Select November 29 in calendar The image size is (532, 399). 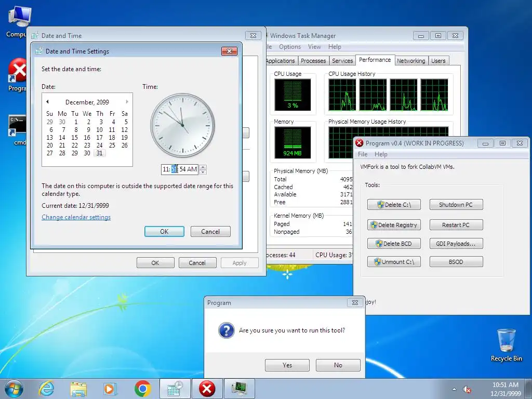click(x=50, y=122)
